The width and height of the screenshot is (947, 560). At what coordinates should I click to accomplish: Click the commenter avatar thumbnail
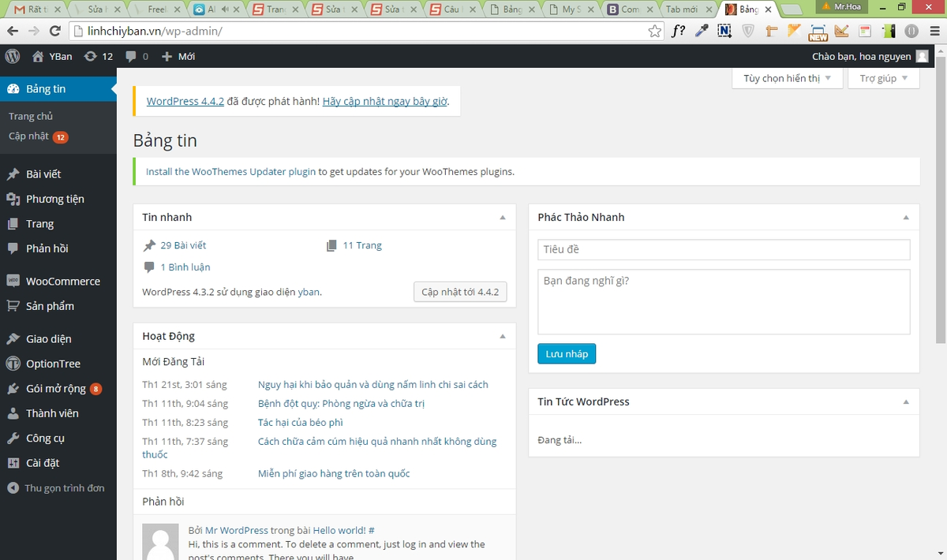[x=161, y=542]
